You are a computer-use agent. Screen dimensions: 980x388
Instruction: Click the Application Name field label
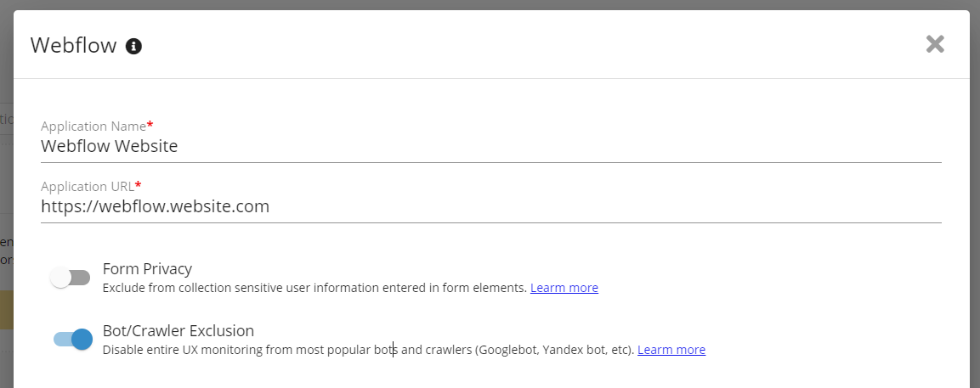point(93,126)
